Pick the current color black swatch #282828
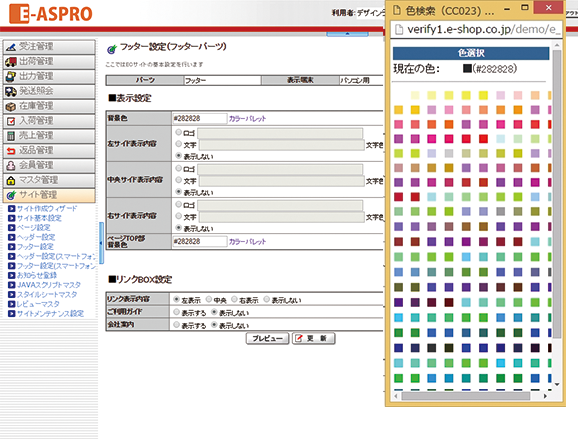The height and width of the screenshot is (439, 578). coord(467,69)
